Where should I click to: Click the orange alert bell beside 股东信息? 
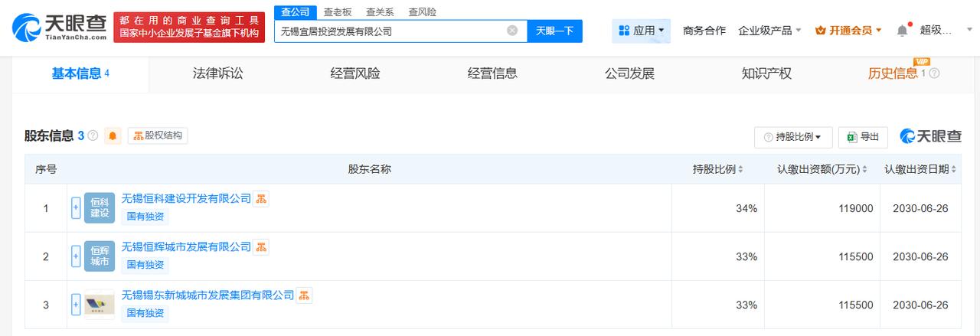click(113, 136)
